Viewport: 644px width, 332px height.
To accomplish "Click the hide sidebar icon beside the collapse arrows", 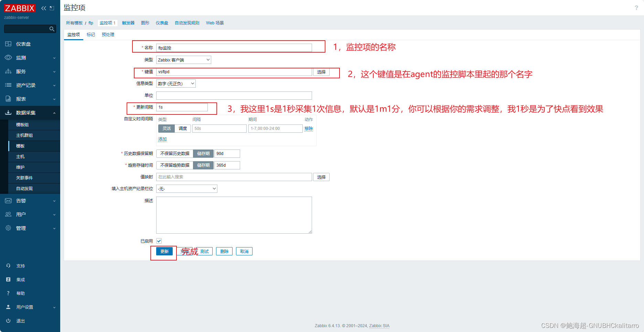I will coord(52,8).
